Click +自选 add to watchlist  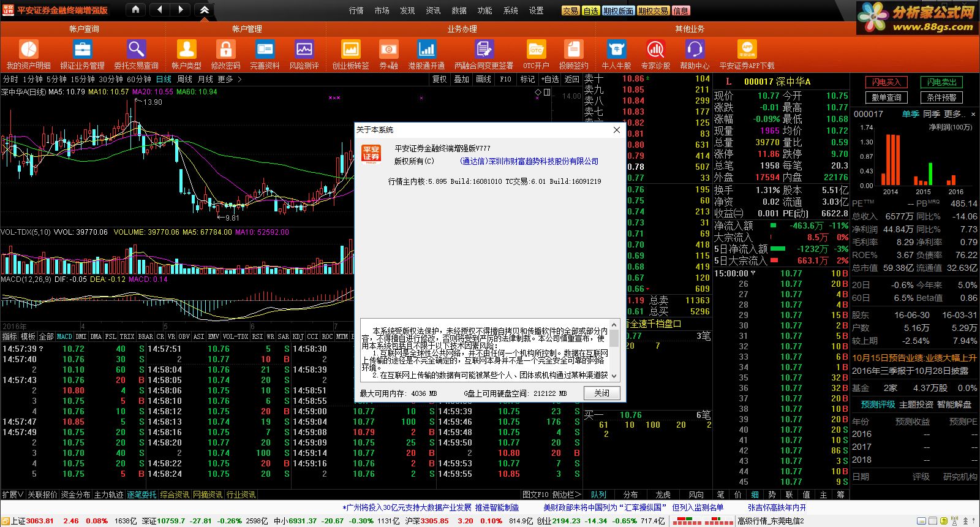click(x=549, y=79)
